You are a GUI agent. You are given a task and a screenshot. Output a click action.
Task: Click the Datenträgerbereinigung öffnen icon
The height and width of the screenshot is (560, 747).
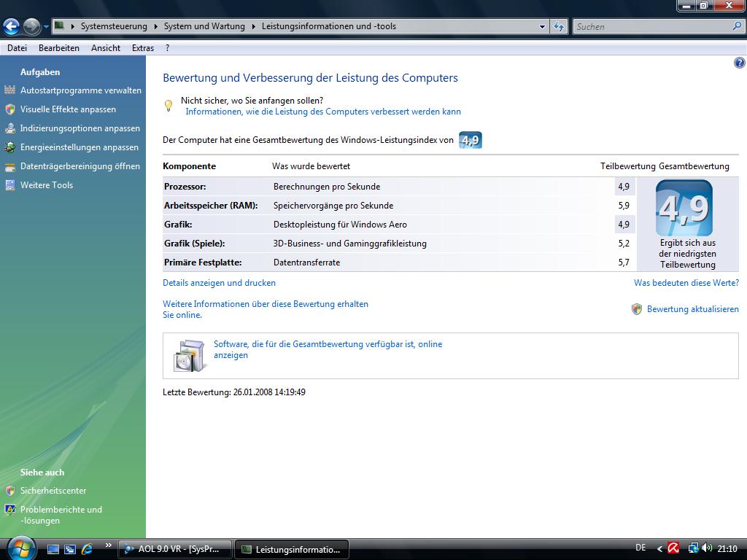click(x=10, y=167)
